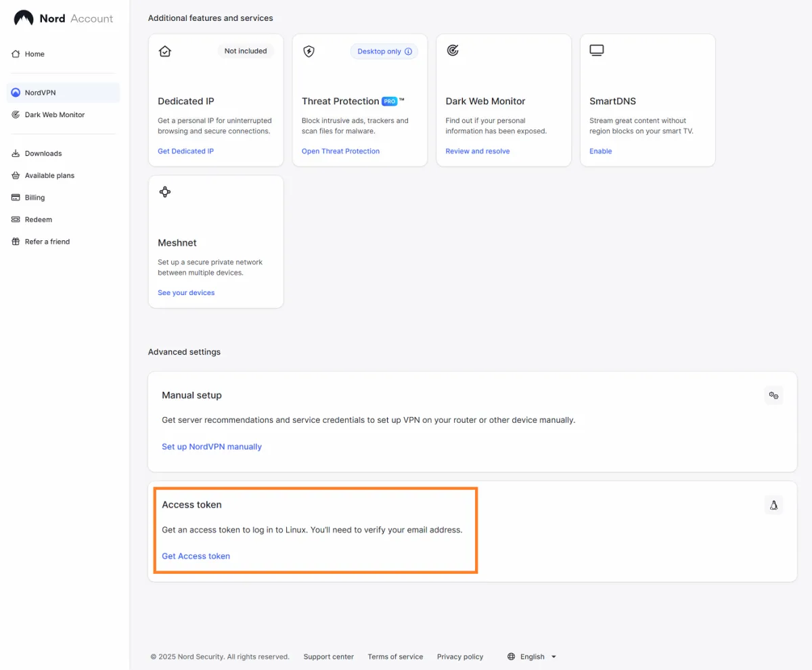The image size is (812, 670).
Task: Open Dark Web Monitor in the sidebar
Action: [63, 115]
